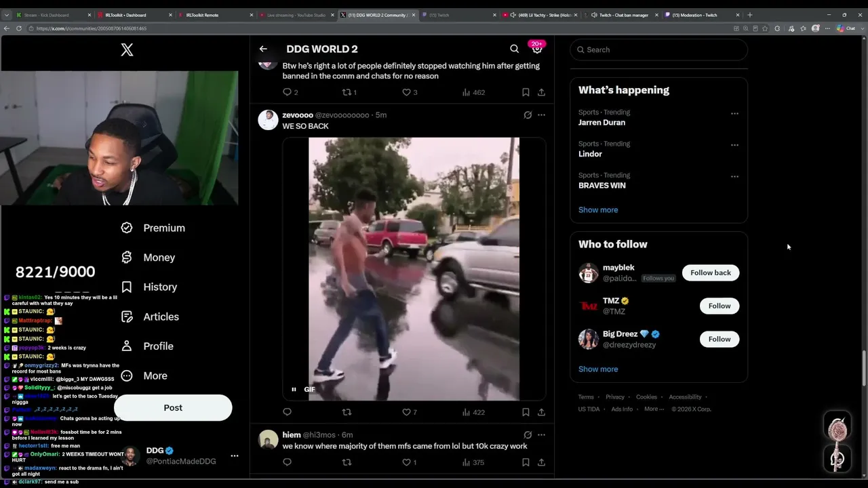Open History in the sidebar
Screen dimensions: 868x488
tap(149, 287)
